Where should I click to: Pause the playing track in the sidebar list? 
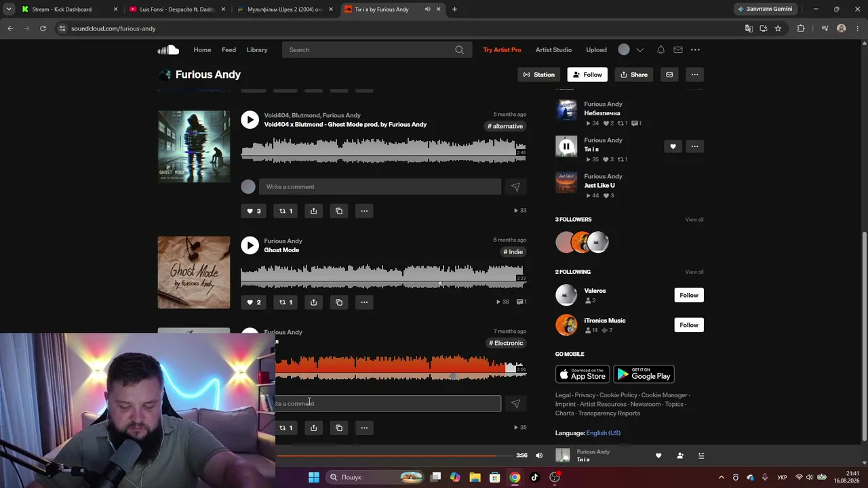click(x=566, y=146)
